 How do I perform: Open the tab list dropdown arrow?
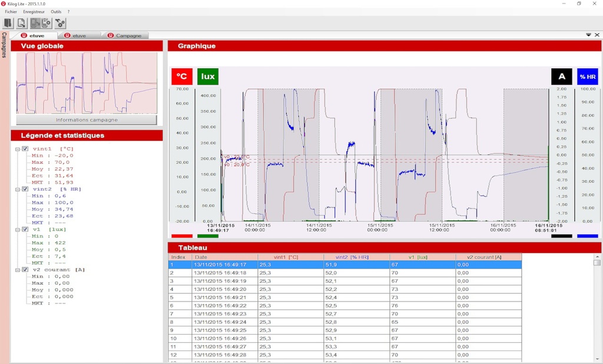pos(588,35)
